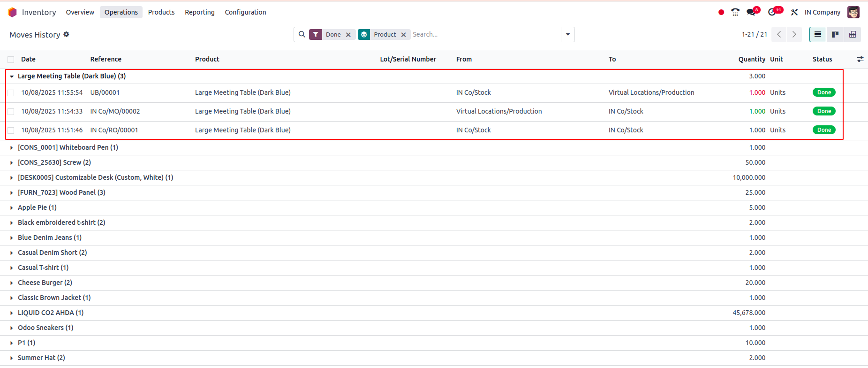The width and height of the screenshot is (868, 368).
Task: Remove the Done filter tag
Action: tap(348, 35)
